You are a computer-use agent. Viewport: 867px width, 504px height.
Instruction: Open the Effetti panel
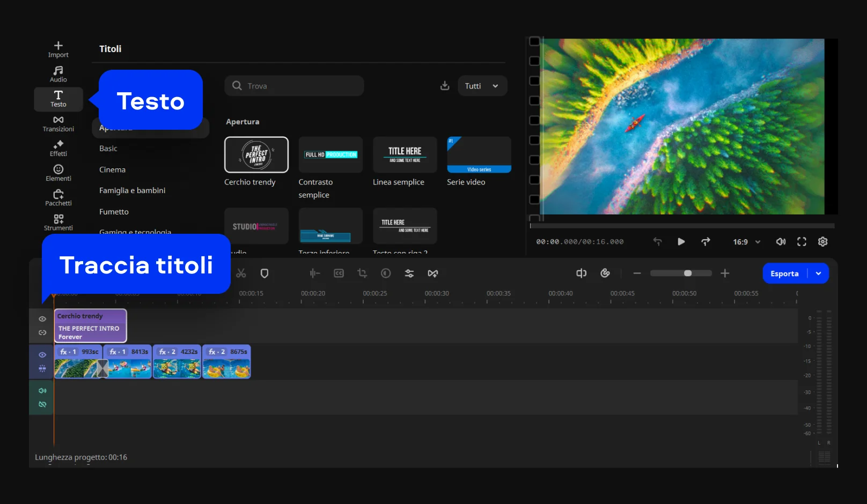point(58,148)
